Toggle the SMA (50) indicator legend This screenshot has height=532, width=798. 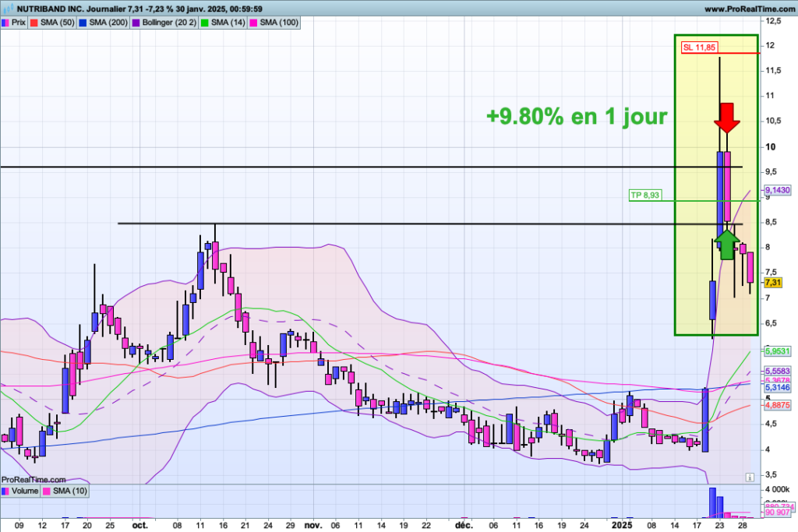[x=52, y=23]
